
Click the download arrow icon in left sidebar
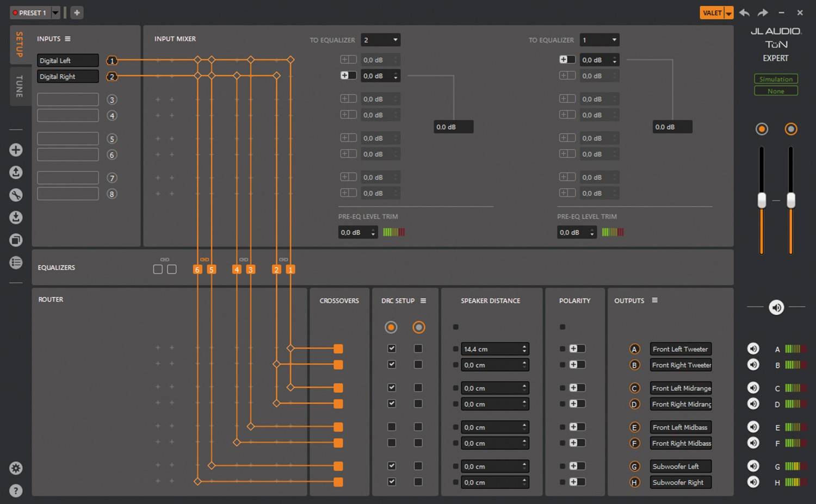16,217
